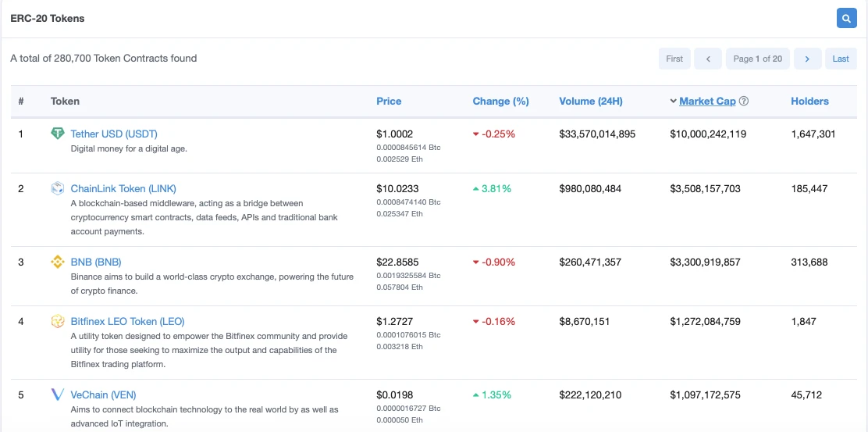
Task: Click holders count 45,712
Action: click(x=806, y=395)
